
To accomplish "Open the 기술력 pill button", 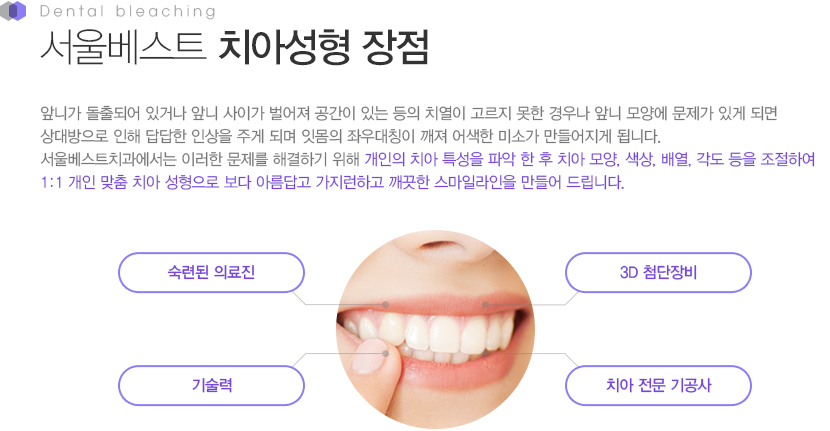I will tap(211, 385).
